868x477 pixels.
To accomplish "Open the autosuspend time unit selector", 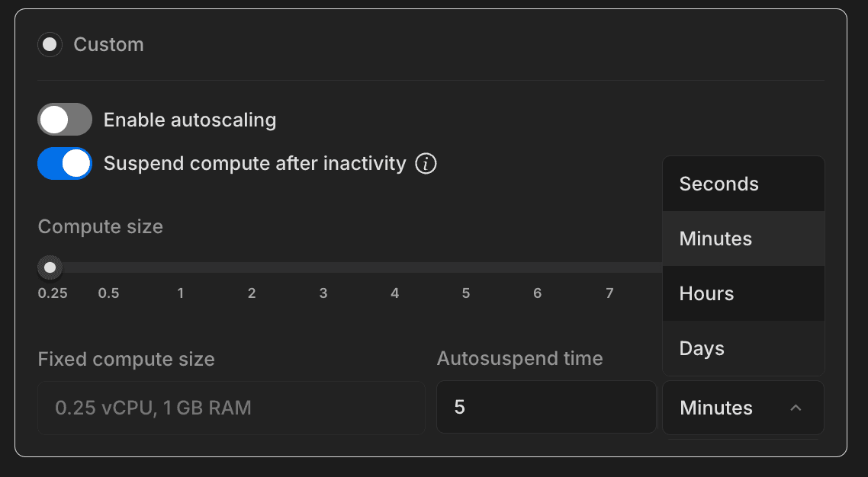I will pos(742,408).
